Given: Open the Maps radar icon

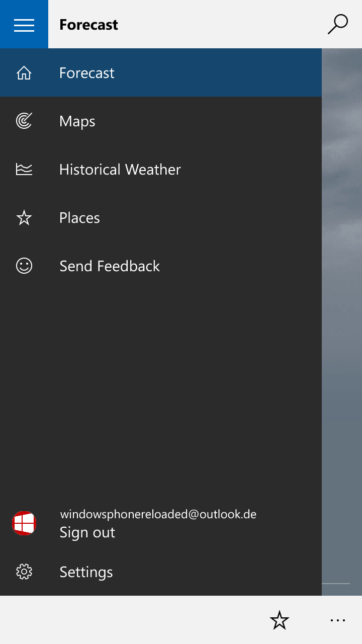Looking at the screenshot, I should click(x=24, y=121).
